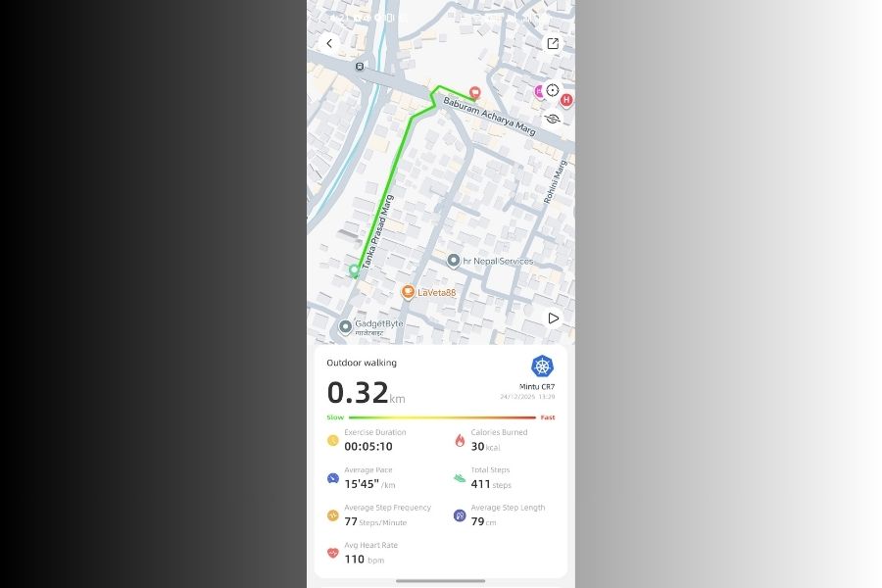Open the Mintu CR7 profile avatar
Viewport: 882px width, 588px height.
point(542,367)
